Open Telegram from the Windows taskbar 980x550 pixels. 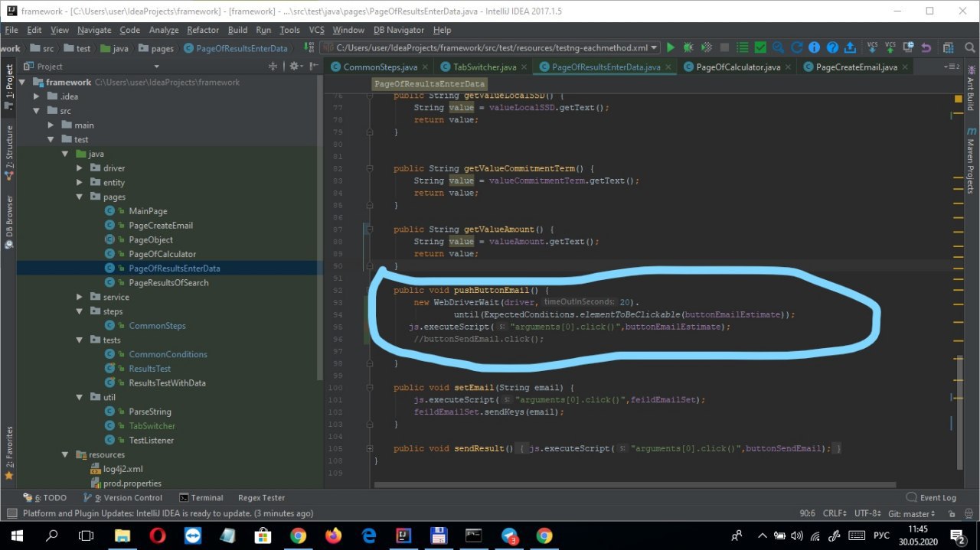510,535
